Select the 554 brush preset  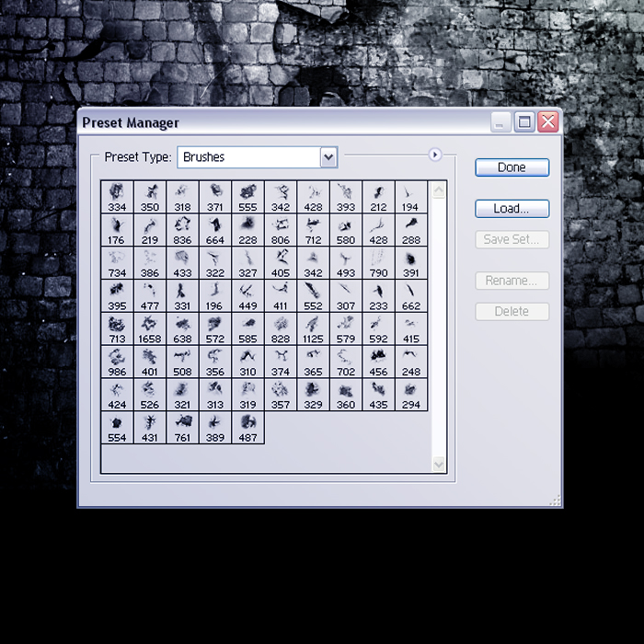[x=117, y=428]
